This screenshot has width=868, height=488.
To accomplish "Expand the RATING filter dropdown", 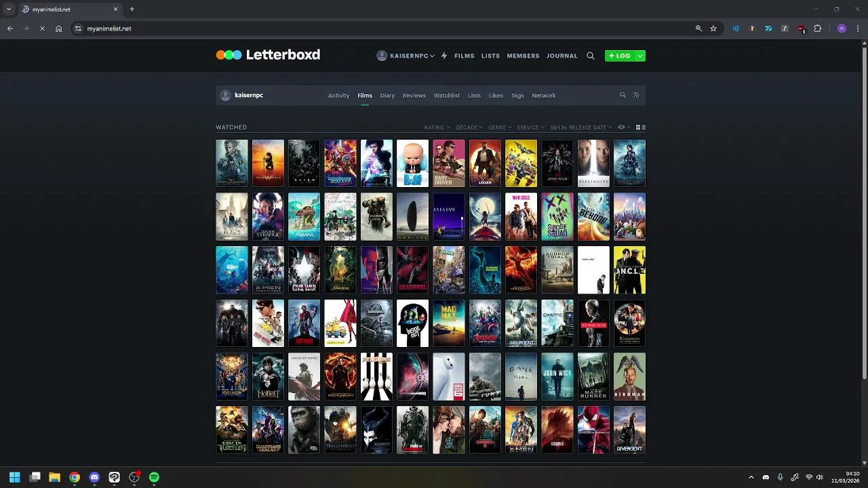I will (437, 127).
